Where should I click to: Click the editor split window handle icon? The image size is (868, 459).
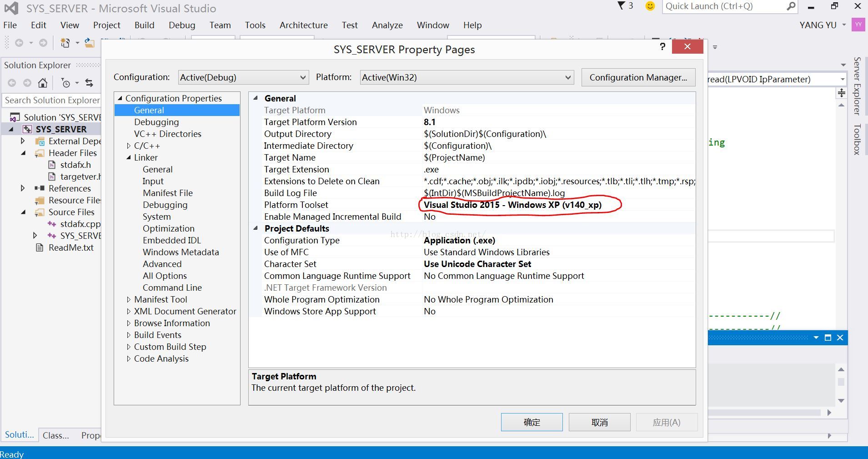[x=842, y=93]
